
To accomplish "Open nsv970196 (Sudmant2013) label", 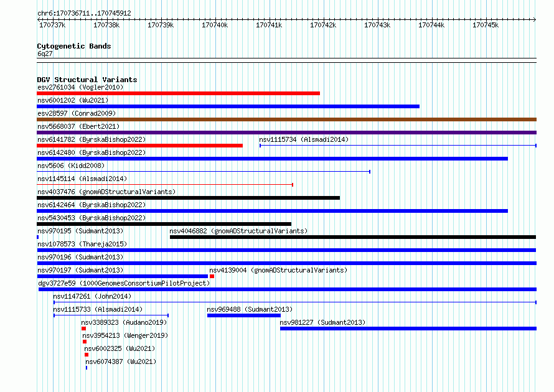I will pyautogui.click(x=80, y=257).
